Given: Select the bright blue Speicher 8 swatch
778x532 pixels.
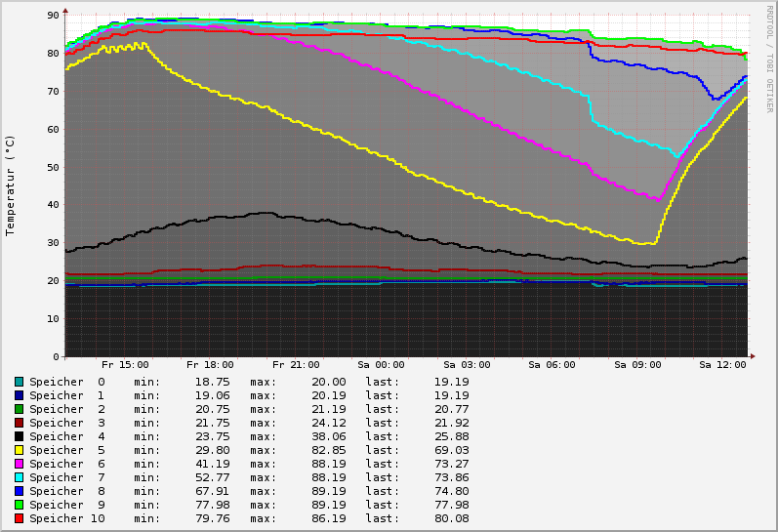Looking at the screenshot, I should (x=19, y=491).
